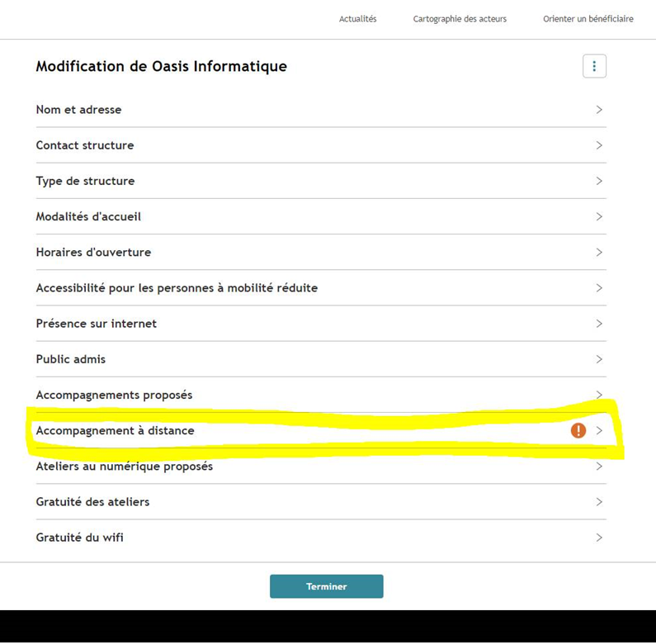The width and height of the screenshot is (656, 644).
Task: Click the Terminer button
Action: click(x=326, y=586)
